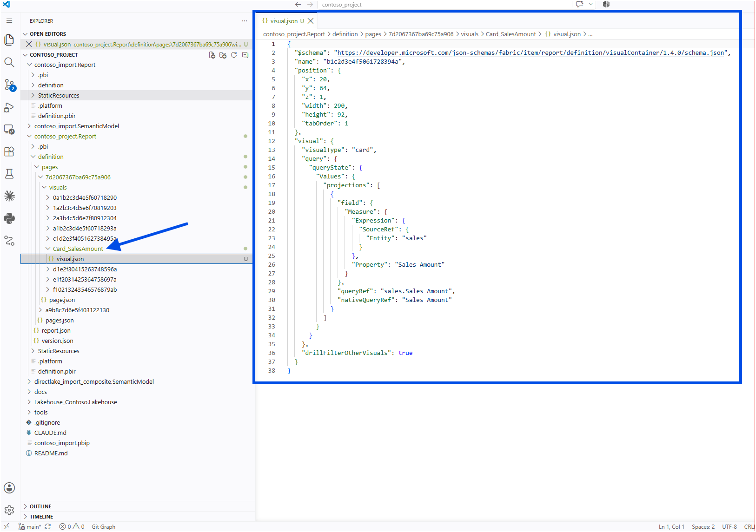Select the visual.json editor tab
The width and height of the screenshot is (756, 532).
tap(284, 21)
